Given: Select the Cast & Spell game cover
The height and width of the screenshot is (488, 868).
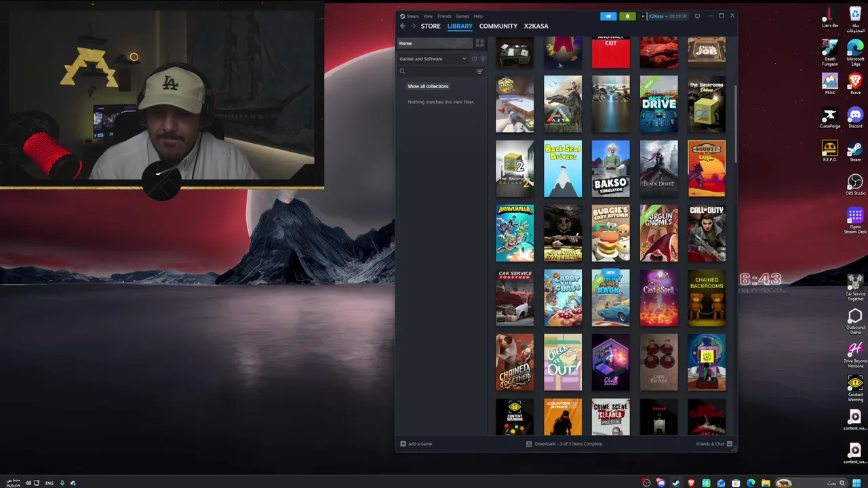Looking at the screenshot, I should [x=658, y=298].
